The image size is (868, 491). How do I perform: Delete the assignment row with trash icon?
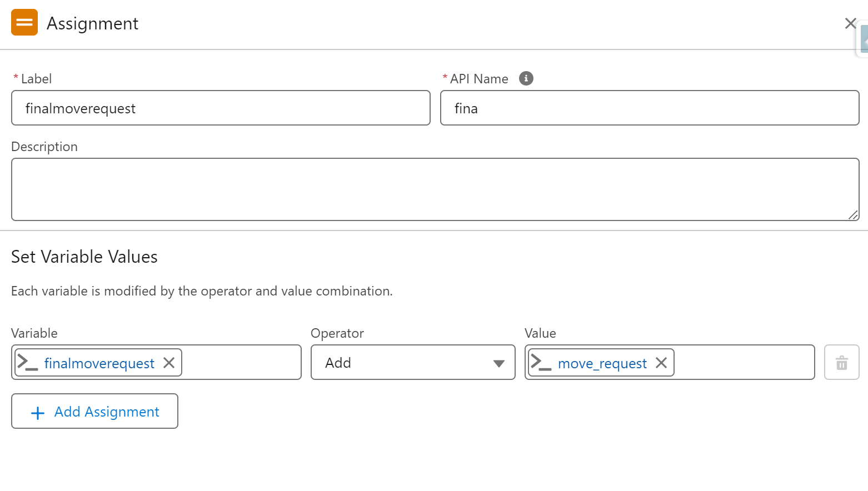(842, 362)
